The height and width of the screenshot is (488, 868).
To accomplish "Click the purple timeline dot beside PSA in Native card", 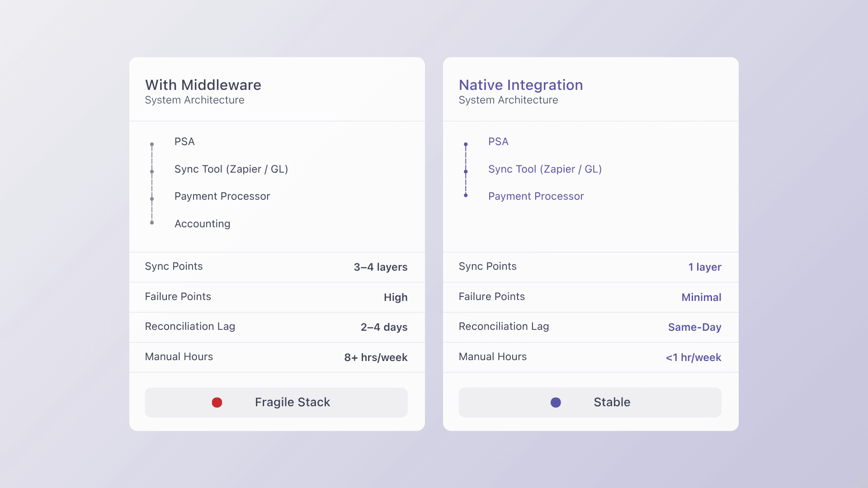I will click(x=466, y=144).
